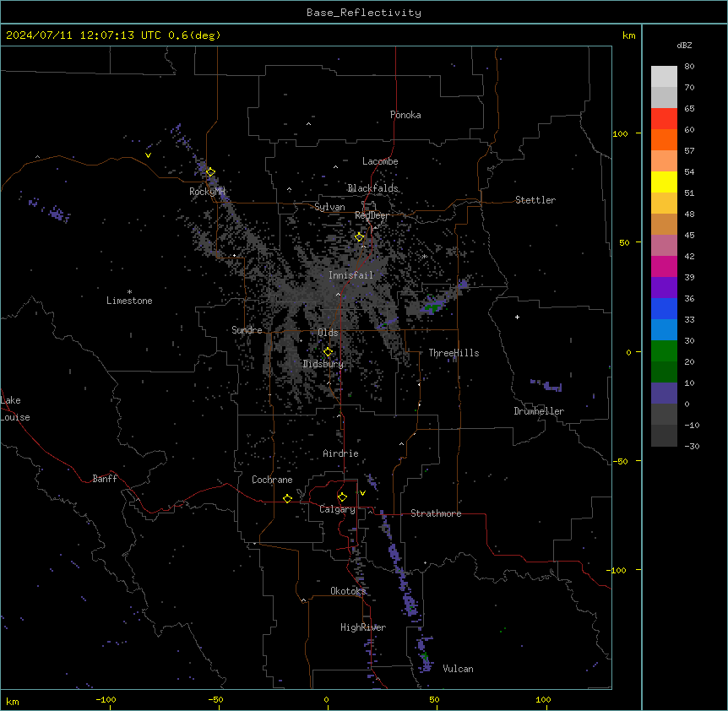This screenshot has height=711, width=728.
Task: Pick the blue 36-33 dBZ legend swatch
Action: tap(664, 308)
